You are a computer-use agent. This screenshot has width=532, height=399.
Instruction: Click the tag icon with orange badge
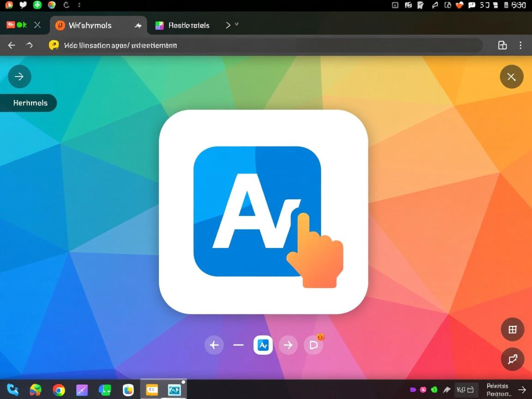click(x=314, y=345)
